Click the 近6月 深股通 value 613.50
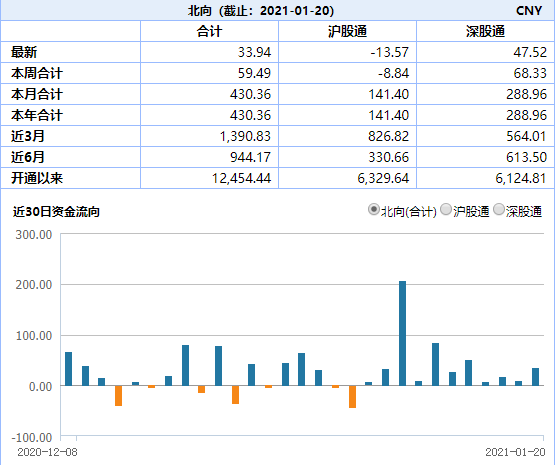Screen dimensions: 557x465 coord(526,157)
